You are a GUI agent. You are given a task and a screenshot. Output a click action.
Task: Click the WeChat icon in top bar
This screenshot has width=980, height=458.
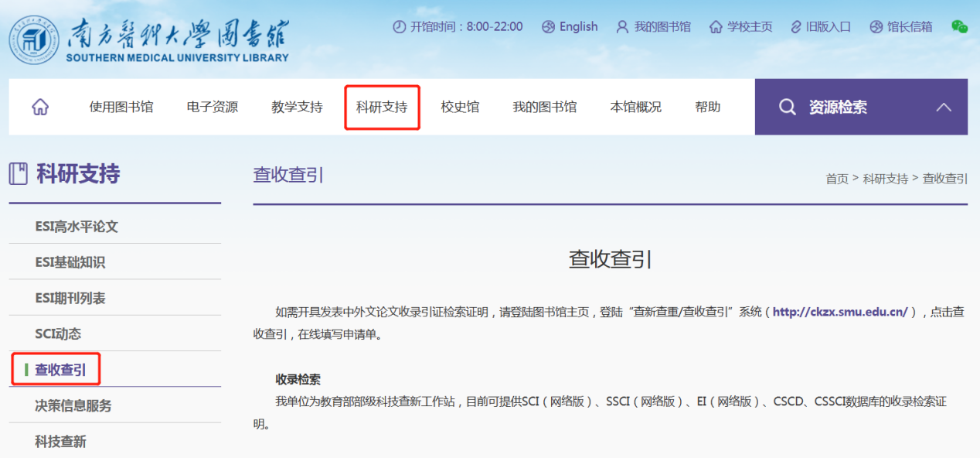959,27
